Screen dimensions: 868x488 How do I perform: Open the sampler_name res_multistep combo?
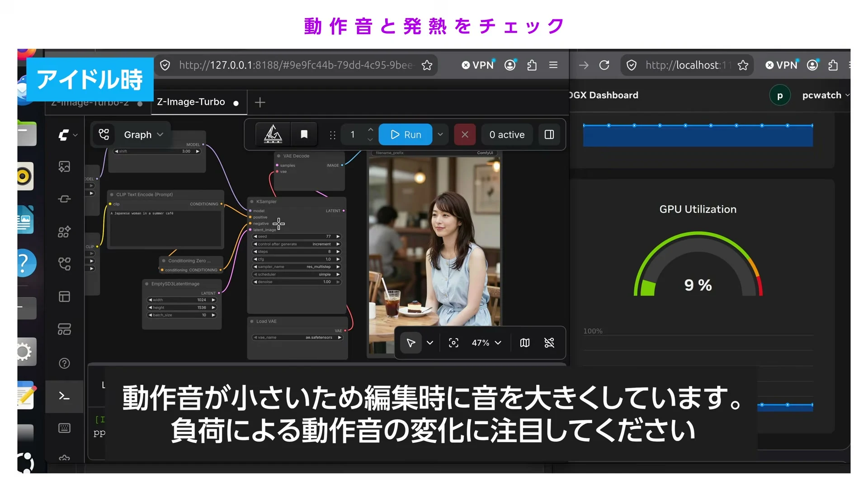(x=297, y=267)
